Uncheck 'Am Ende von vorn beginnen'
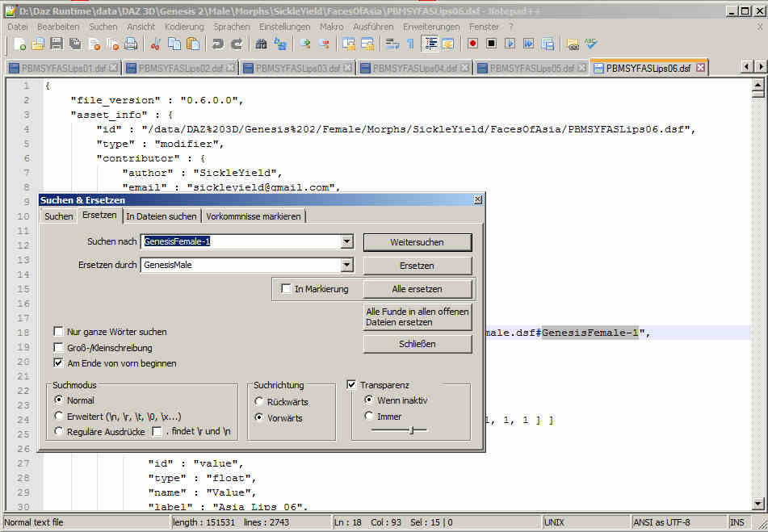768x532 pixels. tap(58, 363)
